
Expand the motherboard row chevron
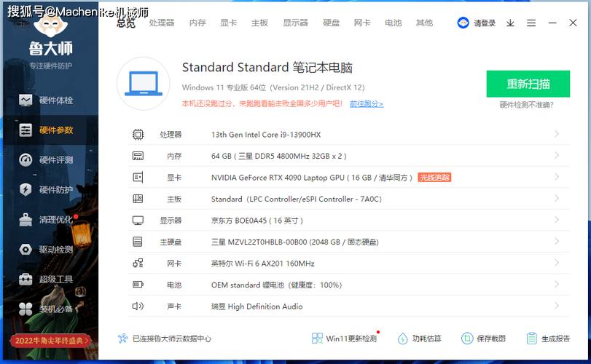coord(557,198)
